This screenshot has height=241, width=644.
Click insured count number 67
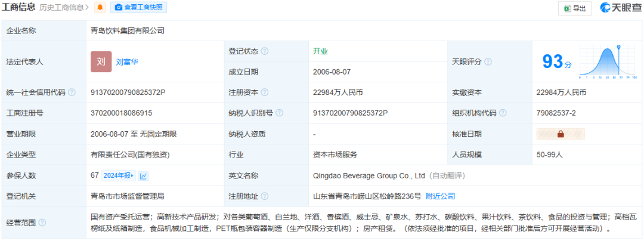tap(95, 176)
